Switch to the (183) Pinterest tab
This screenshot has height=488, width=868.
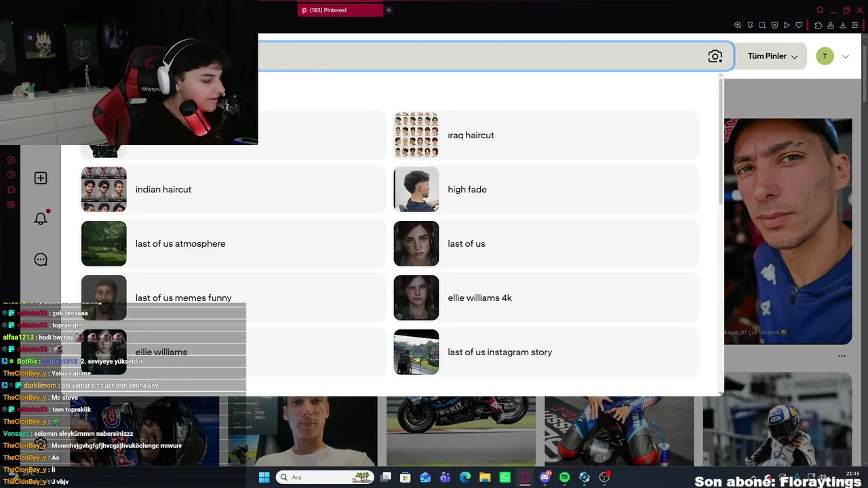point(342,10)
